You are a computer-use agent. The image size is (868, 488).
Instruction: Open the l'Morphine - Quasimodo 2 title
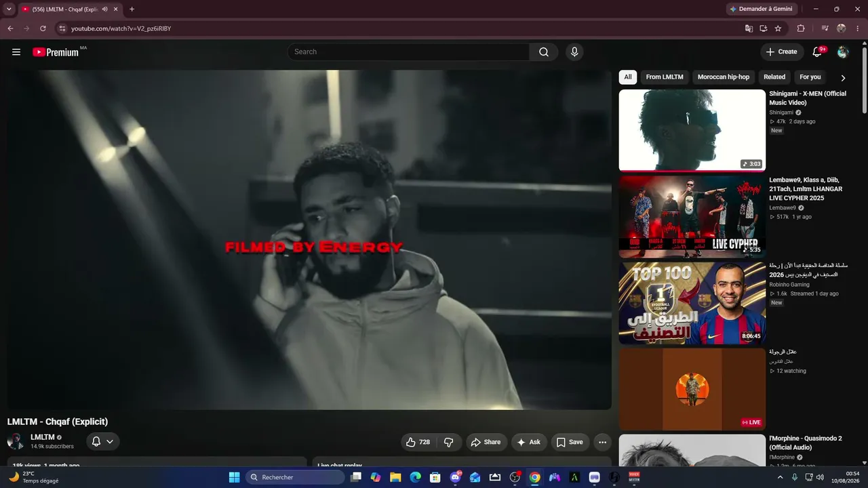806,443
